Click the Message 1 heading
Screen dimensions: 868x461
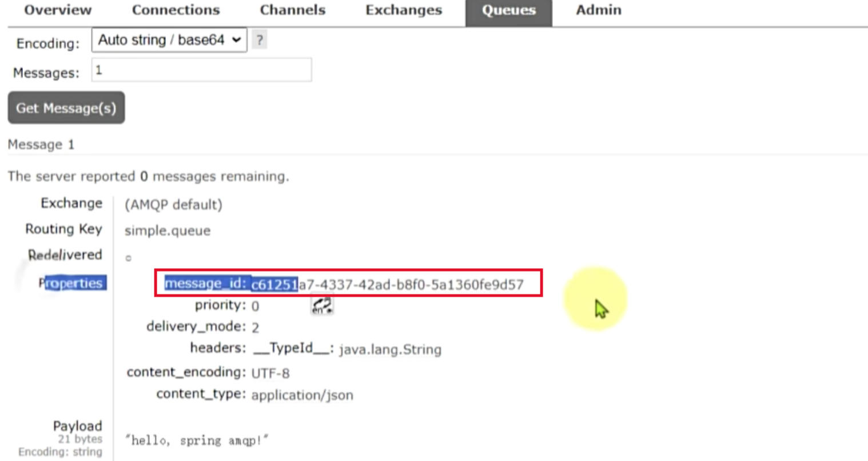point(41,145)
